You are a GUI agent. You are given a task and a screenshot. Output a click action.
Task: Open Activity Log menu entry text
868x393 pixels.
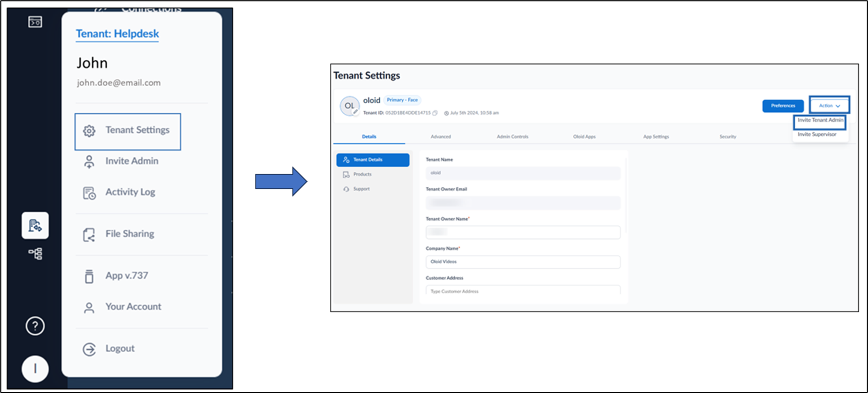pos(130,192)
